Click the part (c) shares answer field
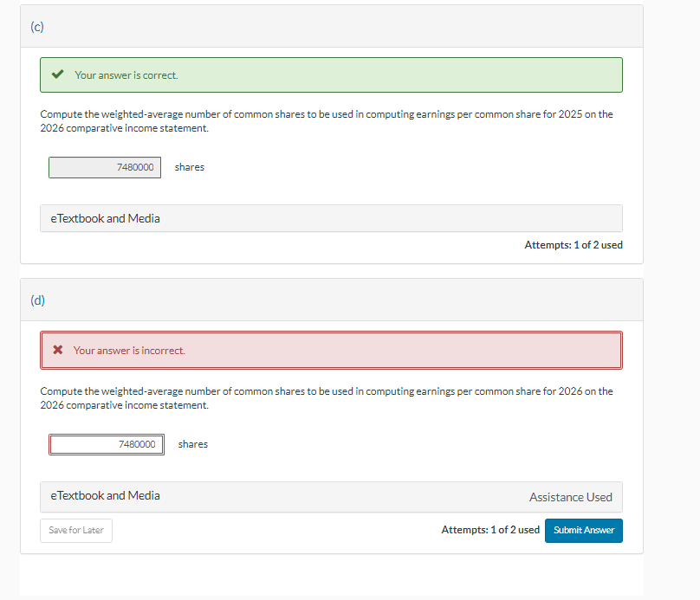This screenshot has width=700, height=600. click(x=105, y=167)
